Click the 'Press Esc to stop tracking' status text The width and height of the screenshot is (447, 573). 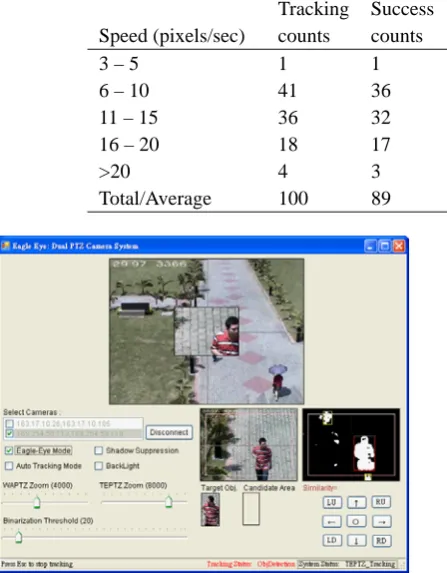pos(37,564)
